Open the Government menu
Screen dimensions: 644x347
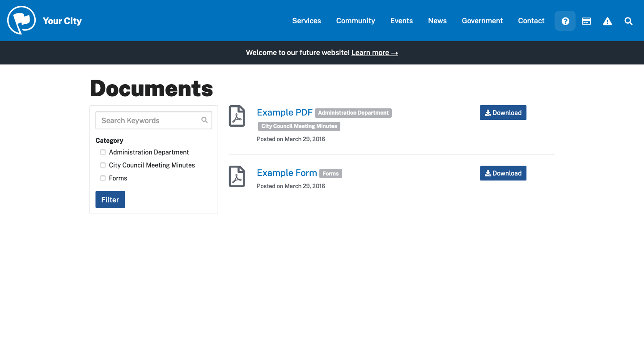[x=482, y=21]
